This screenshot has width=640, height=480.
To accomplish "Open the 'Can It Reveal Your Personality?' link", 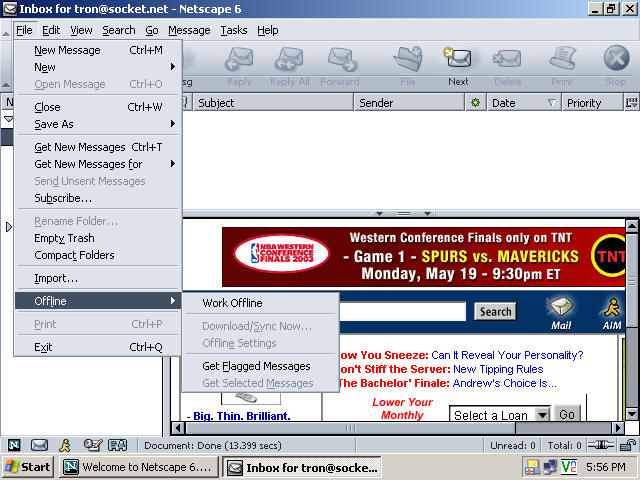I will point(507,355).
